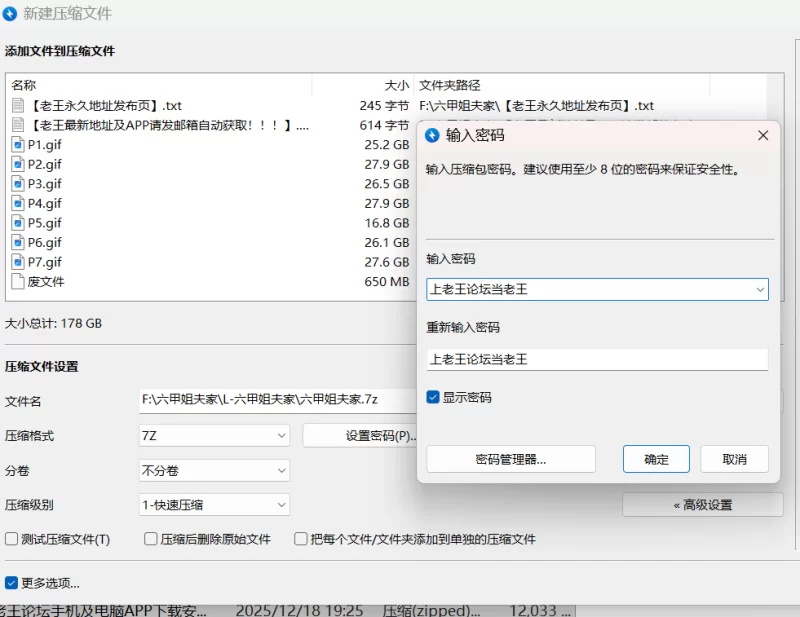Click the 废文件 blank file icon
This screenshot has height=617, width=800.
click(x=18, y=282)
